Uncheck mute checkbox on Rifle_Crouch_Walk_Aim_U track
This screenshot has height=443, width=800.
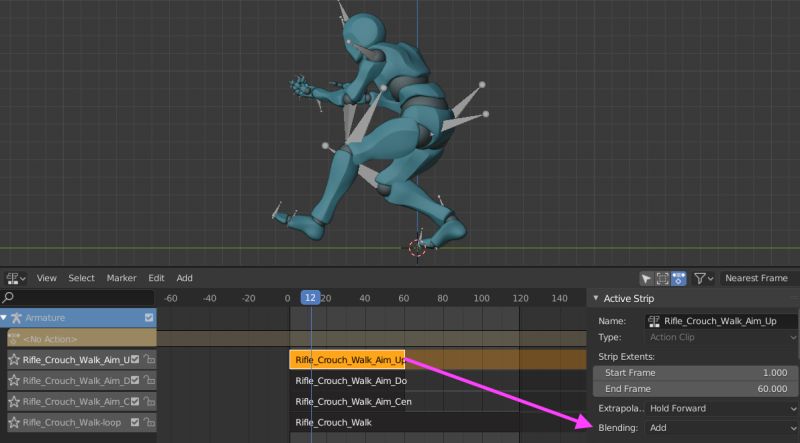(x=135, y=360)
